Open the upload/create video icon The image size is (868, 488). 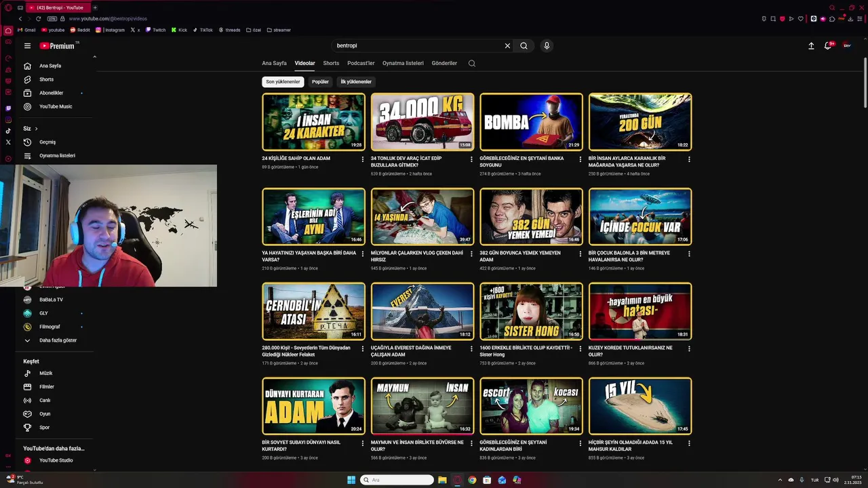click(x=811, y=46)
